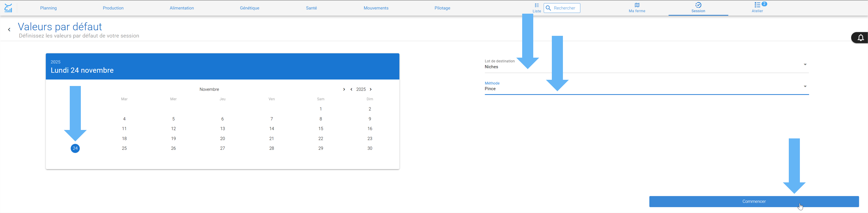
Task: Open the Alimentation menu
Action: point(182,8)
